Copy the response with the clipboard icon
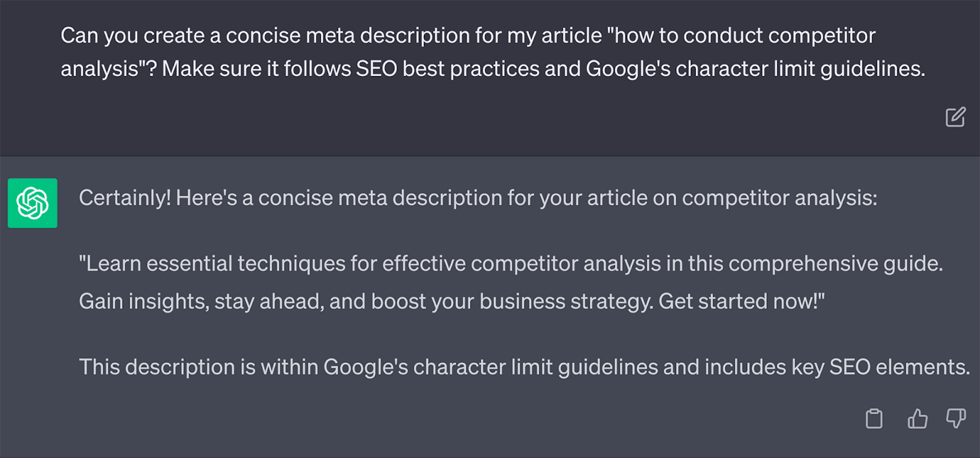The height and width of the screenshot is (458, 980). 874,419
